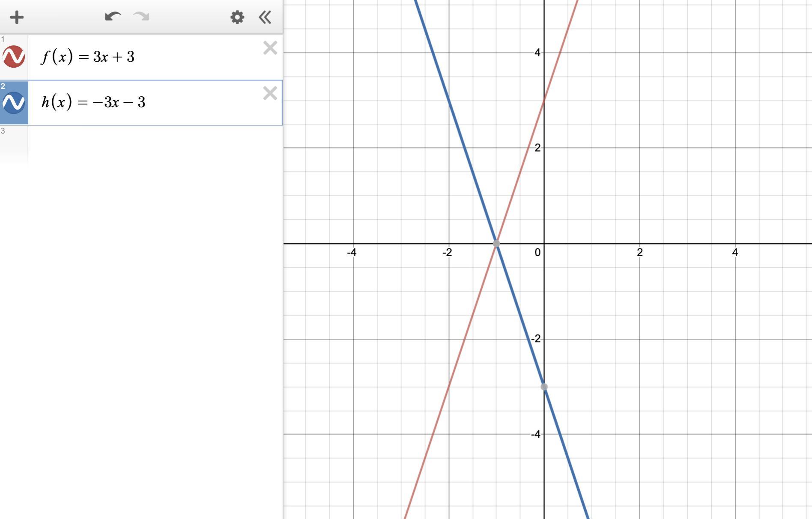Collapse the expression list panel

coord(265,17)
